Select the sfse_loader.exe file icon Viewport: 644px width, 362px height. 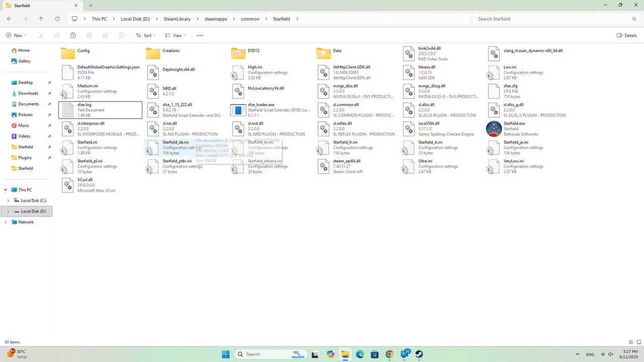click(x=237, y=110)
